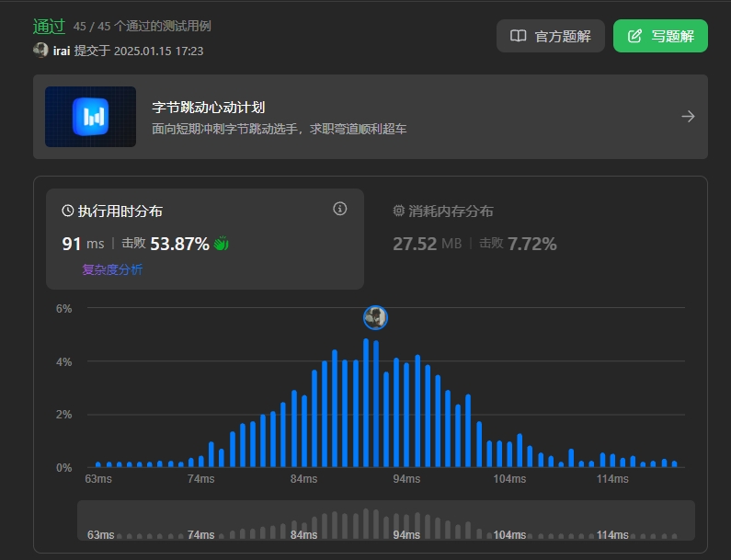This screenshot has height=560, width=731.
Task: Click the 114ms axis label on the main chart
Action: [x=612, y=479]
